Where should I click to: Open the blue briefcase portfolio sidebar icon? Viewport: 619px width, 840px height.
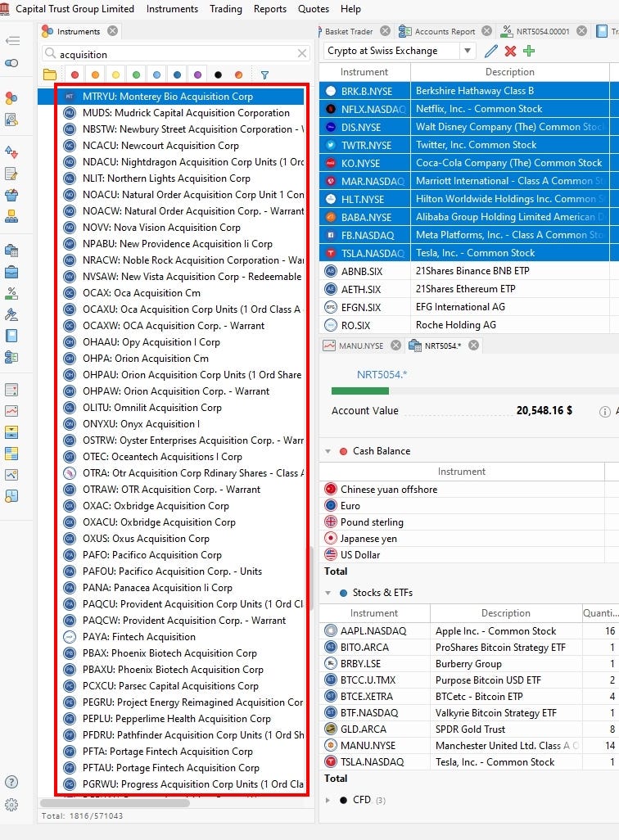pos(11,272)
